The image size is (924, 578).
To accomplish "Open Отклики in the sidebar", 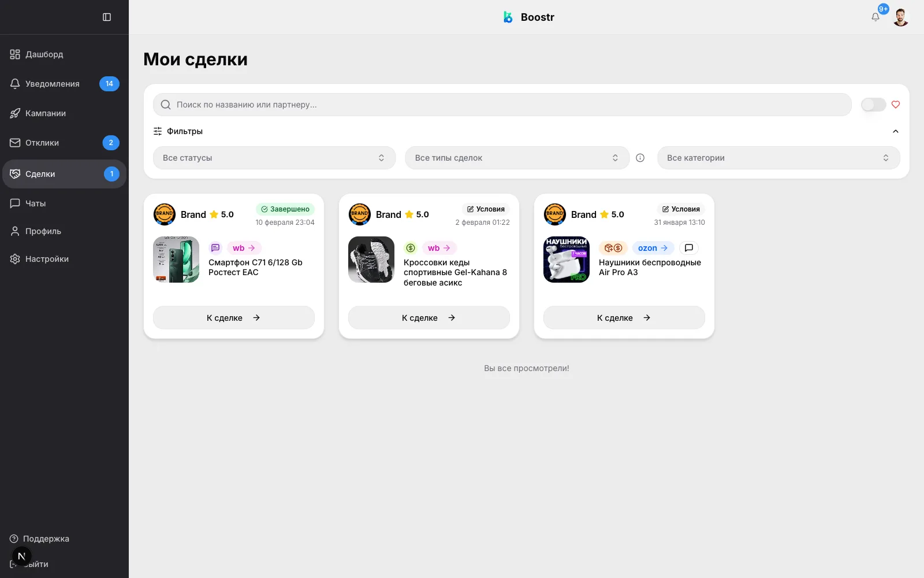I will [x=42, y=143].
